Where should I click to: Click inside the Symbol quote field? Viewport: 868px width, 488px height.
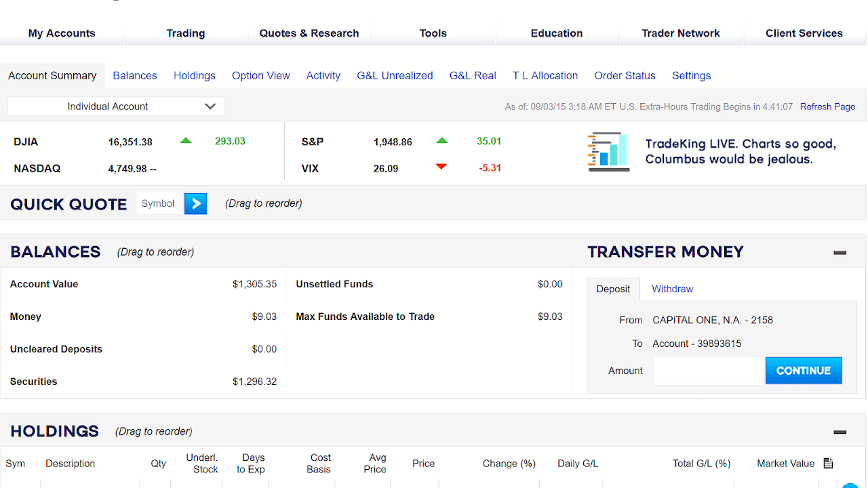160,203
